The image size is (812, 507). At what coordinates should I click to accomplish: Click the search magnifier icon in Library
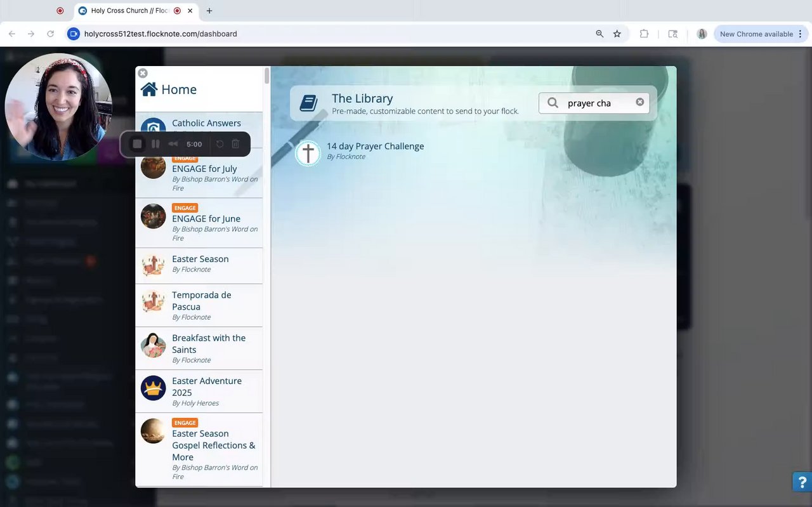(x=553, y=103)
